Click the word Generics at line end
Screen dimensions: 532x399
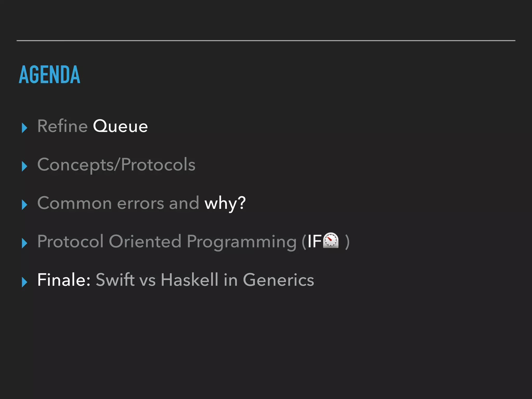click(278, 280)
